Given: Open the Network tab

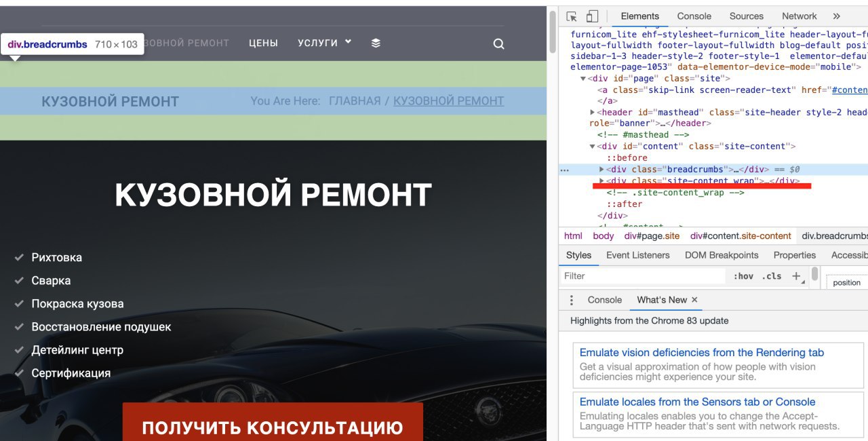Looking at the screenshot, I should 800,16.
